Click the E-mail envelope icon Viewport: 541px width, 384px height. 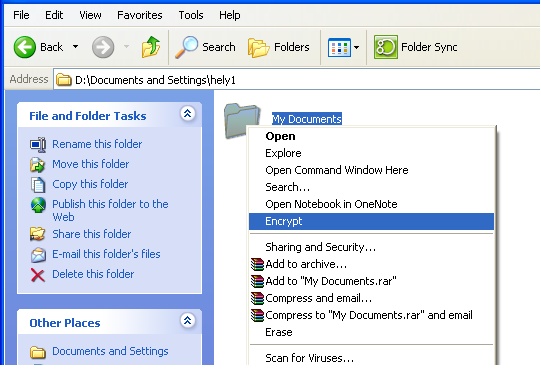pos(38,255)
